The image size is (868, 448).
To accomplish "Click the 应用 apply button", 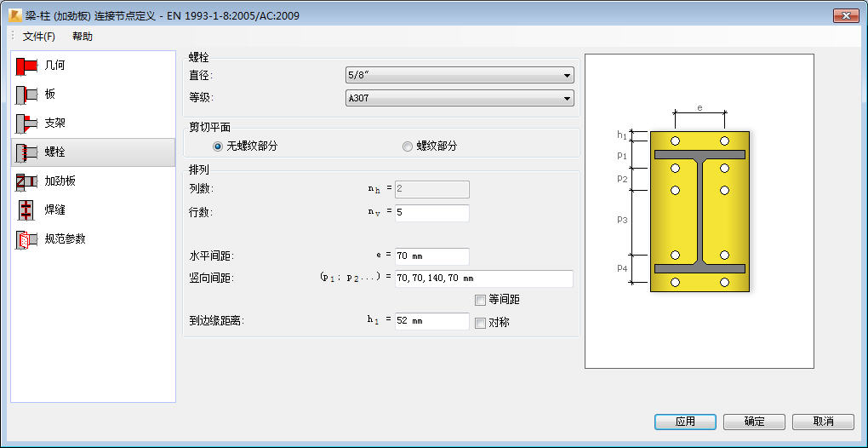I will [x=685, y=422].
